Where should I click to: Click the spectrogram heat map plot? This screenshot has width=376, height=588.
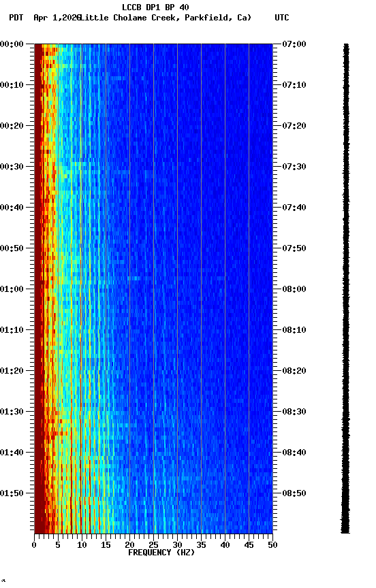click(153, 289)
